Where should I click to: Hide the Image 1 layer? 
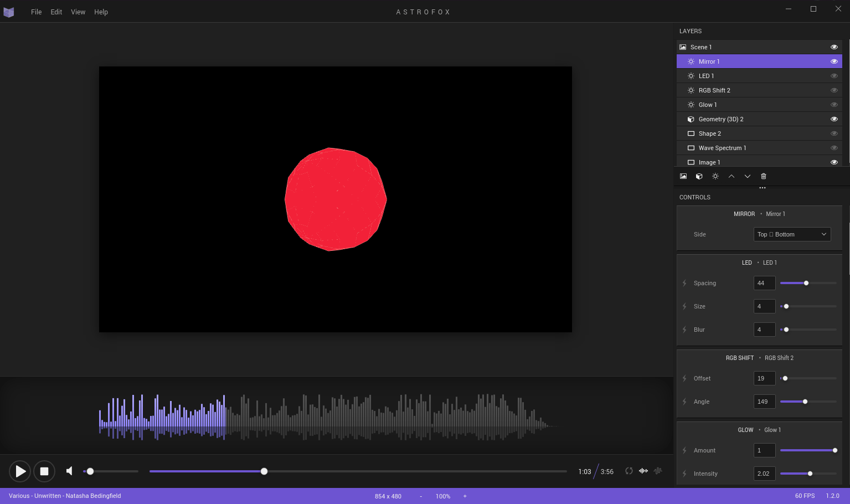click(834, 162)
